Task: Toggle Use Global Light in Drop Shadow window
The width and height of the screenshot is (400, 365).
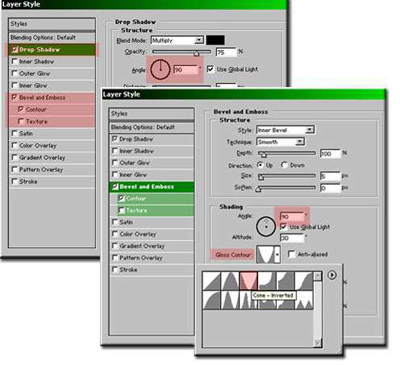Action: click(210, 69)
